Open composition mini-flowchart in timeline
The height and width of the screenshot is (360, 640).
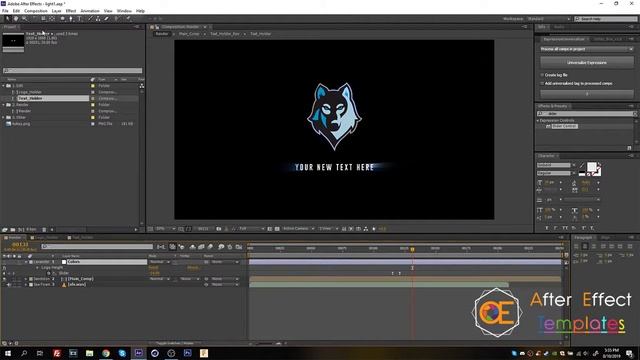coord(161,247)
